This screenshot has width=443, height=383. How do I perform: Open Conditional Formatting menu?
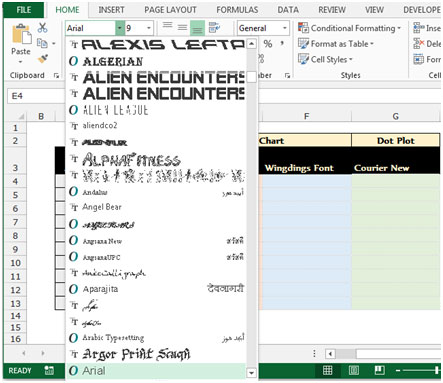(350, 28)
